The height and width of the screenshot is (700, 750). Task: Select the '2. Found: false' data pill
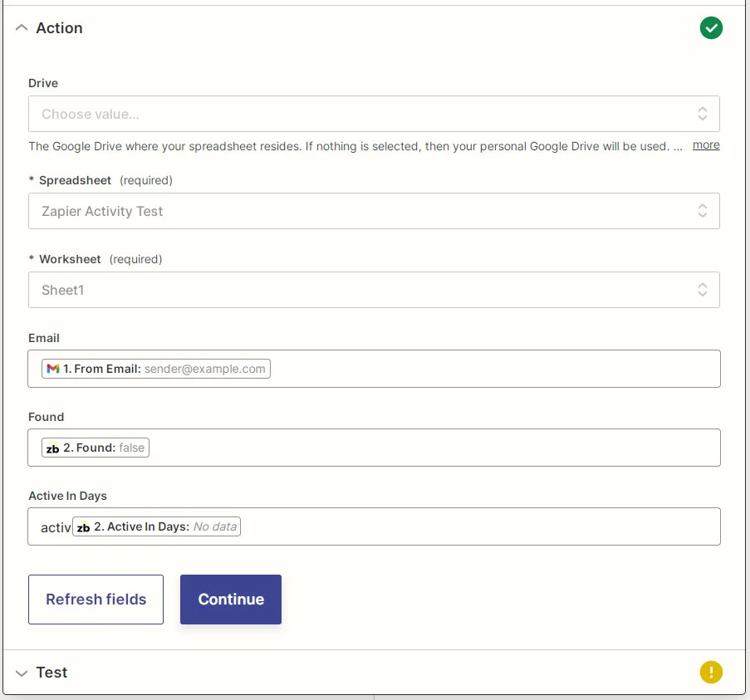pyautogui.click(x=95, y=448)
